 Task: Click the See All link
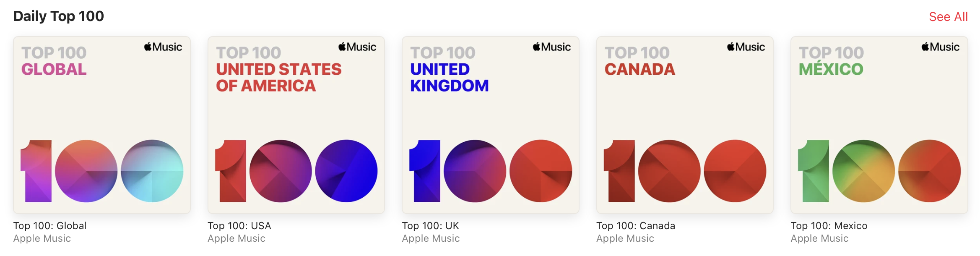948,17
